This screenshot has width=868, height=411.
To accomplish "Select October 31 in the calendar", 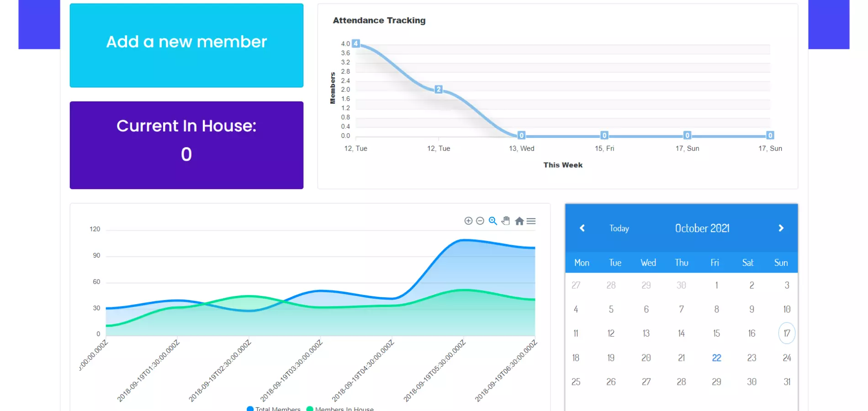I will 787,382.
